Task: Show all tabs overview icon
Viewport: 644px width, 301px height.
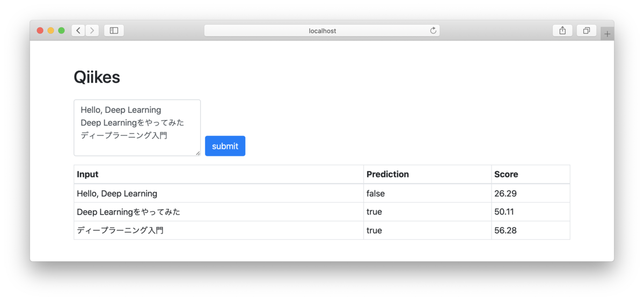Action: coord(587,31)
